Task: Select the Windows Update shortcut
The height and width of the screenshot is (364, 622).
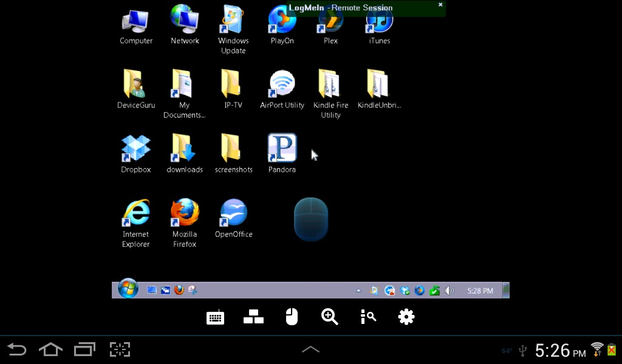Action: click(233, 19)
